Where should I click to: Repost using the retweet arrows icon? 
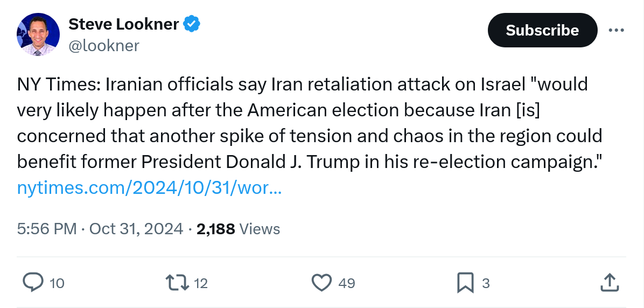point(177,282)
